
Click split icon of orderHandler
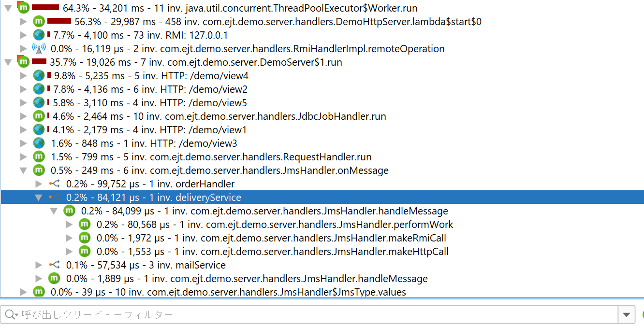(x=54, y=184)
